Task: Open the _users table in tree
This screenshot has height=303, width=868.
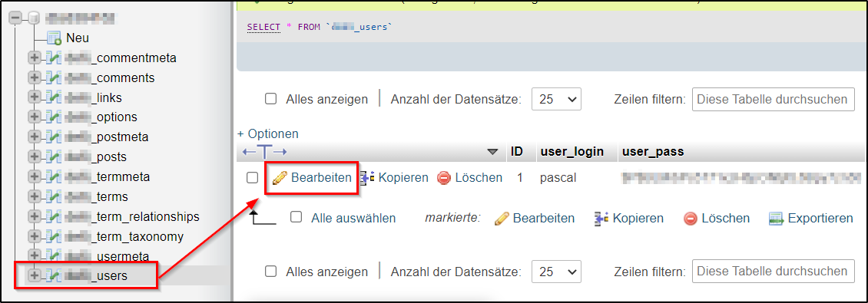Action: click(96, 275)
